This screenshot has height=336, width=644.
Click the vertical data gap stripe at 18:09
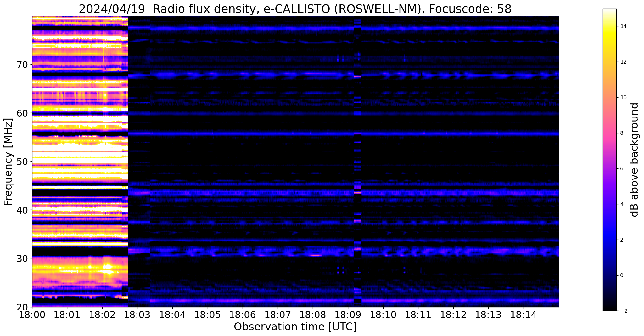tap(358, 162)
